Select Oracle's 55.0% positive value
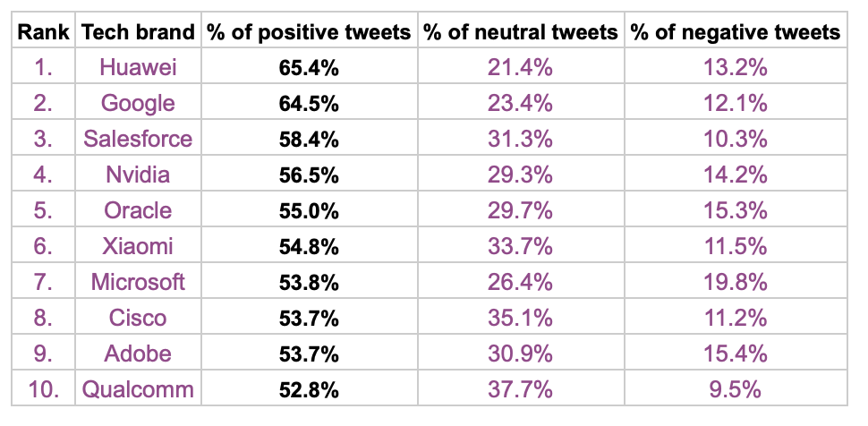 pos(309,211)
